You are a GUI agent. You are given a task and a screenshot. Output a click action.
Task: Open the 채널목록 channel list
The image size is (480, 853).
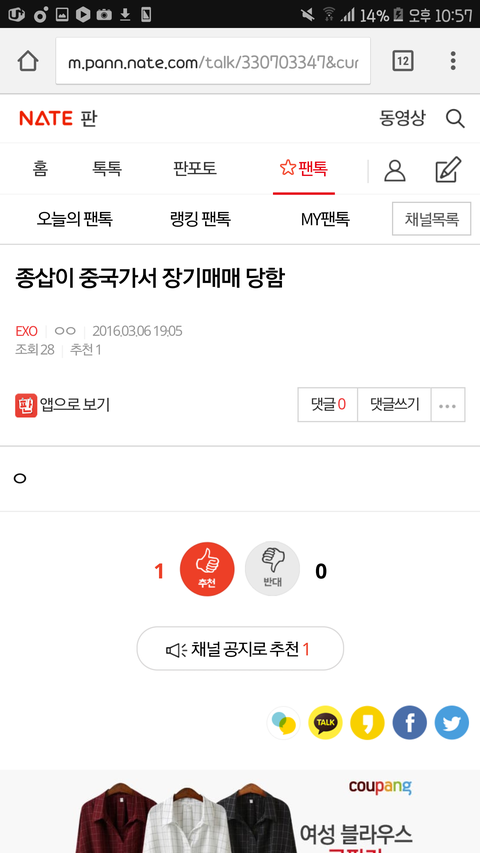coord(432,219)
